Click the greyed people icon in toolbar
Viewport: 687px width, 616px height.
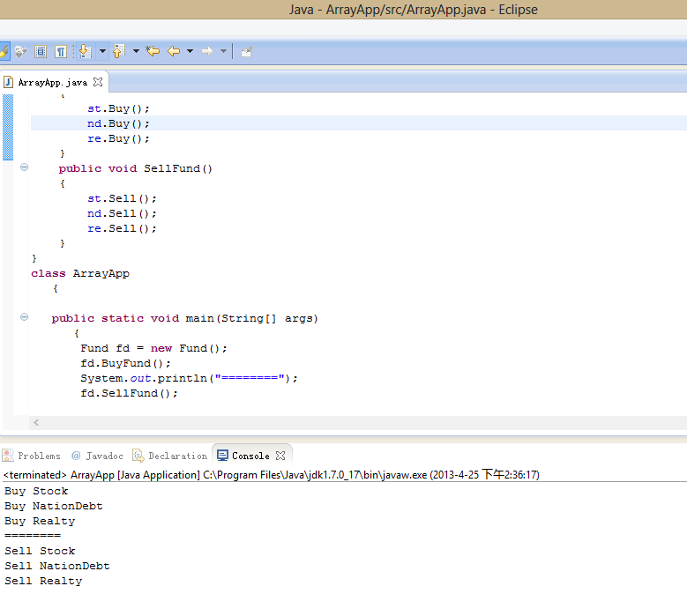tap(20, 52)
